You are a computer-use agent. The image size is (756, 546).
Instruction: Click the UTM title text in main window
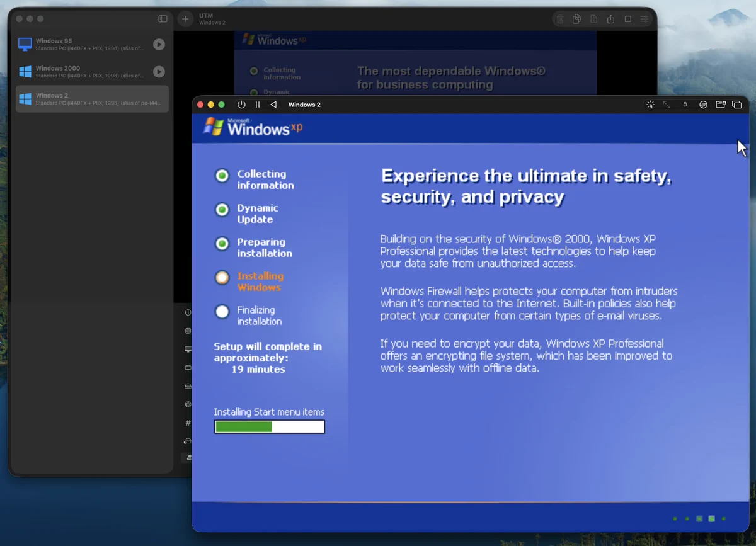(x=206, y=16)
